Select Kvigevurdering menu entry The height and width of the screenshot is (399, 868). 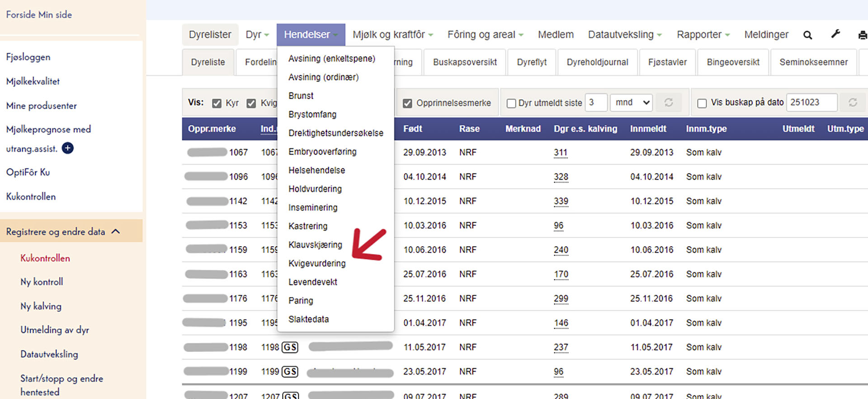pos(317,263)
